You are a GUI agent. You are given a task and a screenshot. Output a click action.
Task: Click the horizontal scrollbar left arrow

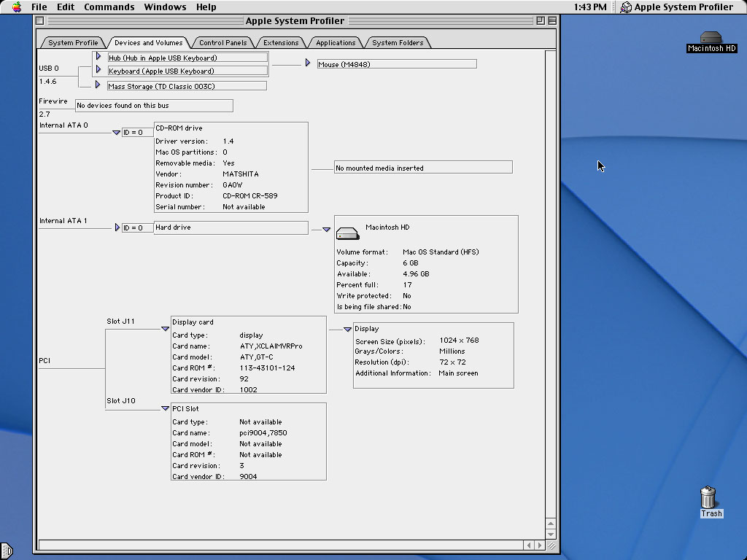[x=529, y=545]
